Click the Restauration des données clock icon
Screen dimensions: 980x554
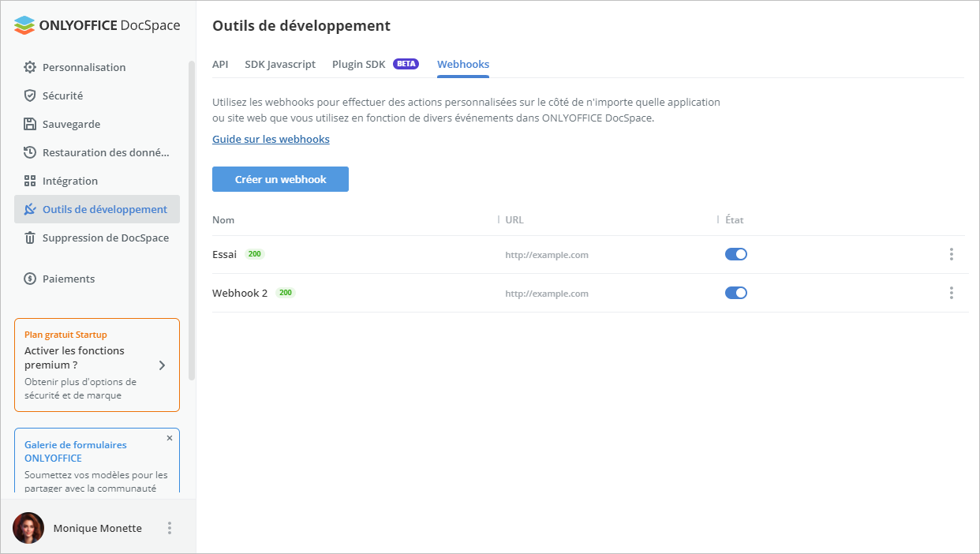pyautogui.click(x=30, y=152)
